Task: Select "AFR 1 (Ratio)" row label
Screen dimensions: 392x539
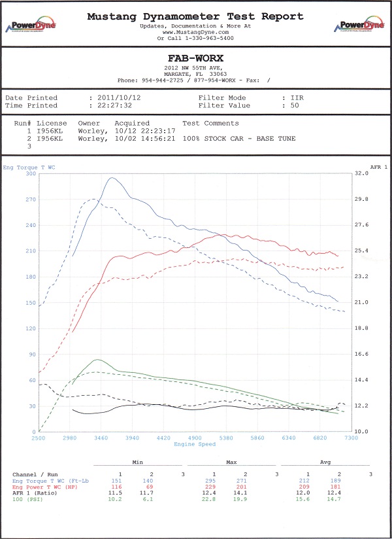Action: [35, 493]
